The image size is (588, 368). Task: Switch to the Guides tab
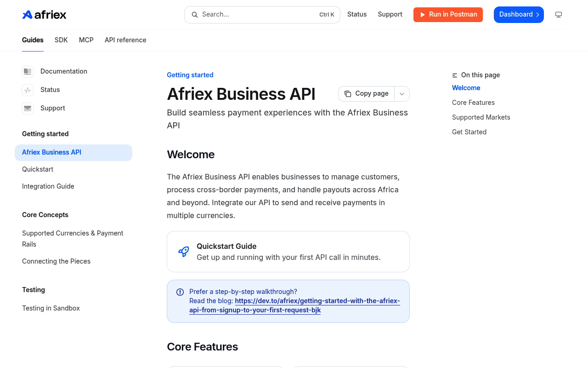33,40
